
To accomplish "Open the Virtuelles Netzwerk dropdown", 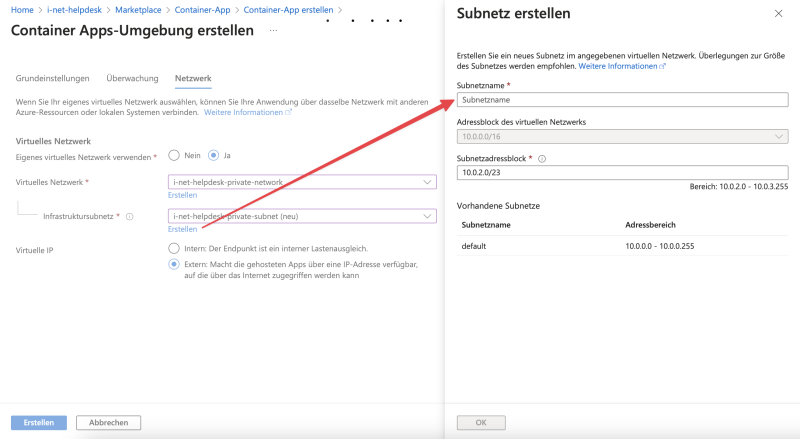I will pyautogui.click(x=302, y=182).
